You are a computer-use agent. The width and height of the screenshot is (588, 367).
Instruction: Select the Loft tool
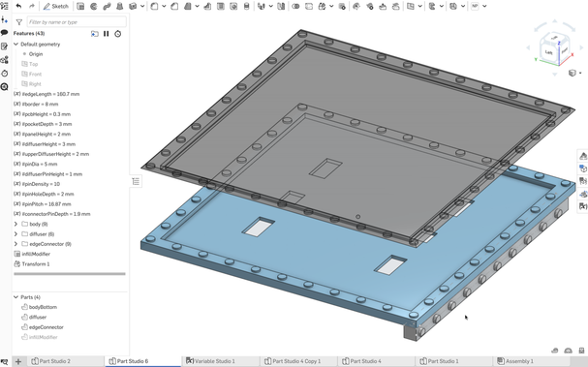pyautogui.click(x=119, y=6)
